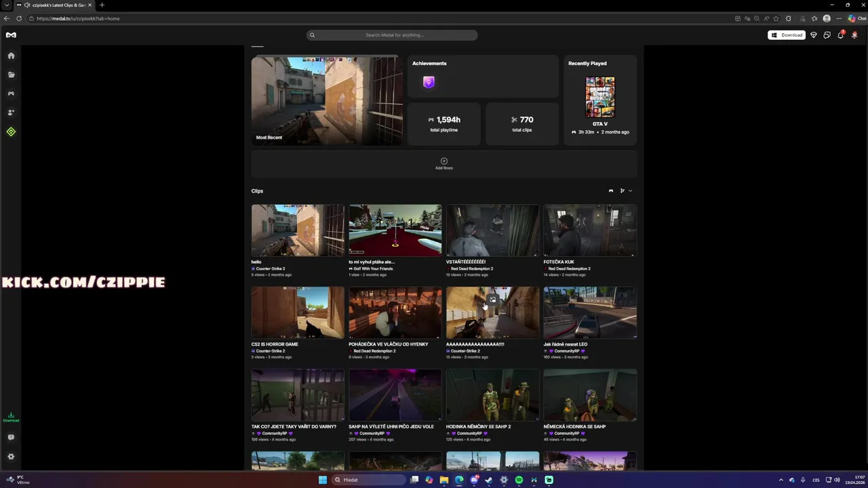Open a new browser tab
The width and height of the screenshot is (868, 488).
[x=102, y=5]
